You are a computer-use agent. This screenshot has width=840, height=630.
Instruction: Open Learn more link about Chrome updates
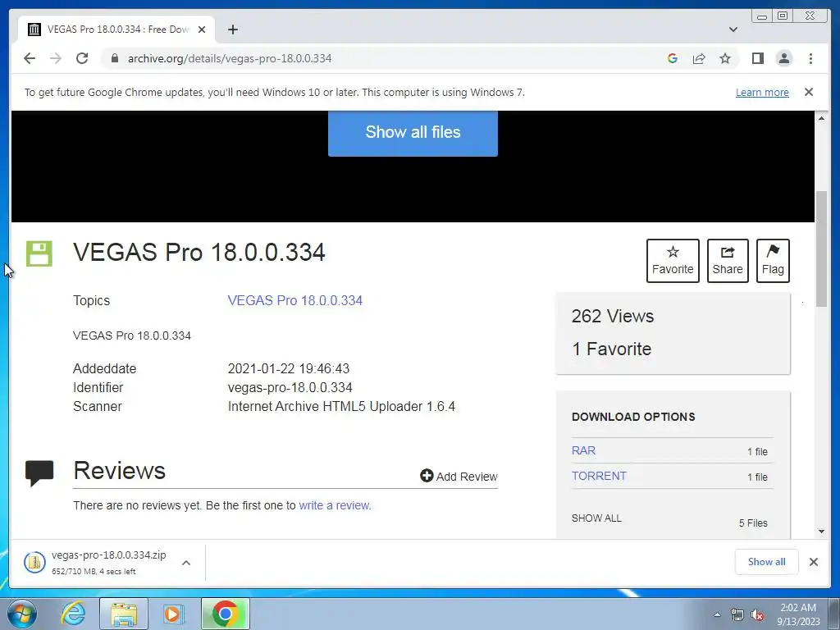click(762, 92)
